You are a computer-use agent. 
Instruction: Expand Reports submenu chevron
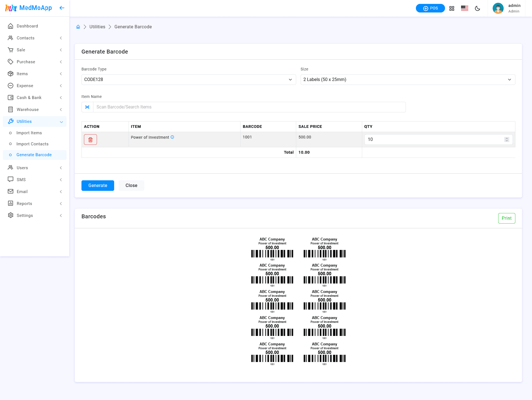pyautogui.click(x=61, y=204)
